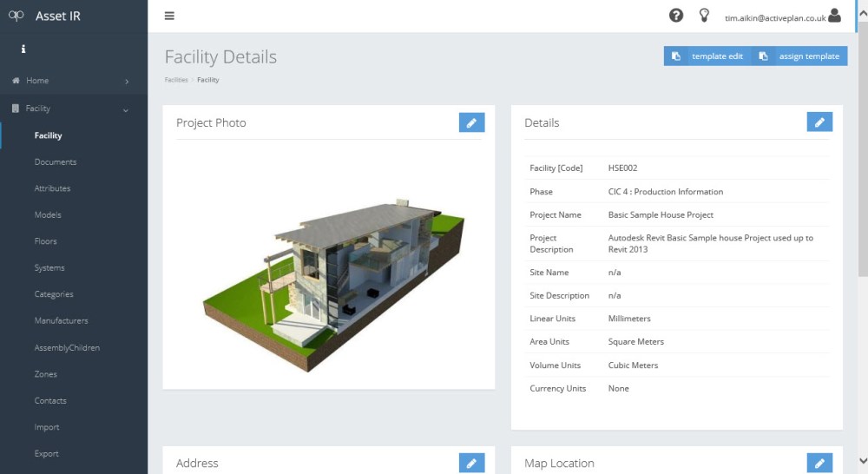Go to Manufacturers in sidebar

[x=61, y=321]
